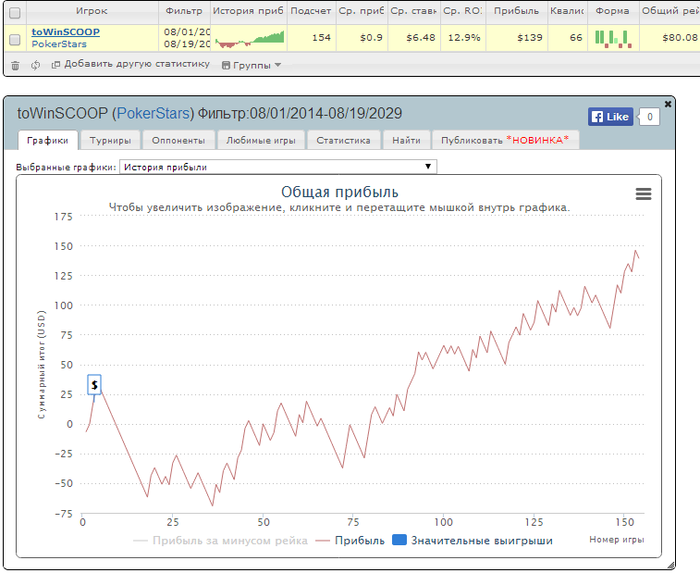Click the profit history sparkline thumbnail
700x573 pixels.
click(x=249, y=39)
